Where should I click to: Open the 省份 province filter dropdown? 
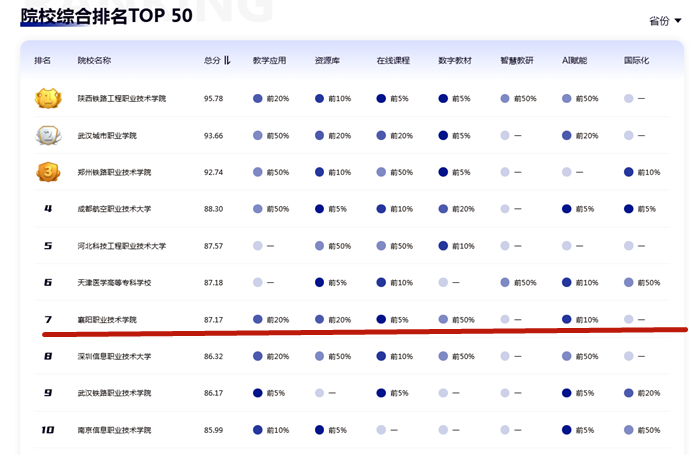[664, 21]
